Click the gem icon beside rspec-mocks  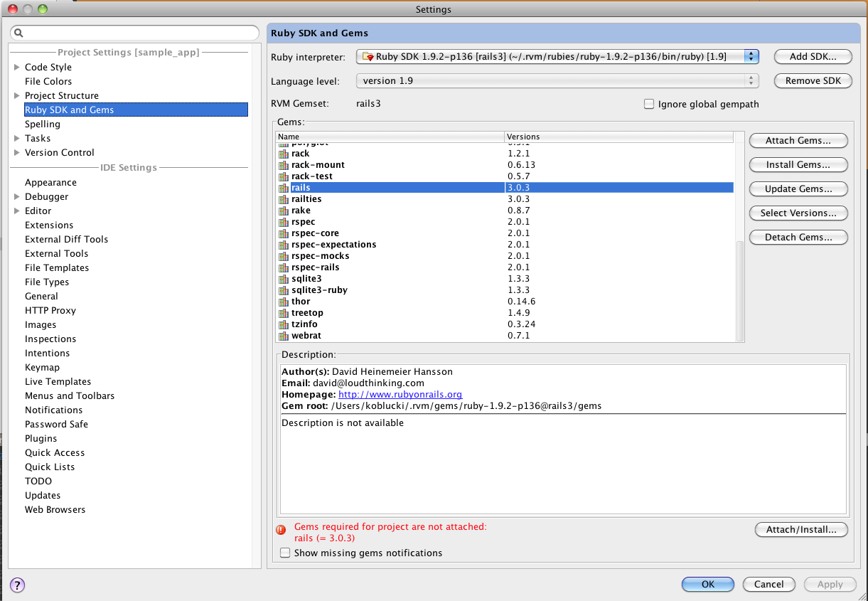[283, 256]
